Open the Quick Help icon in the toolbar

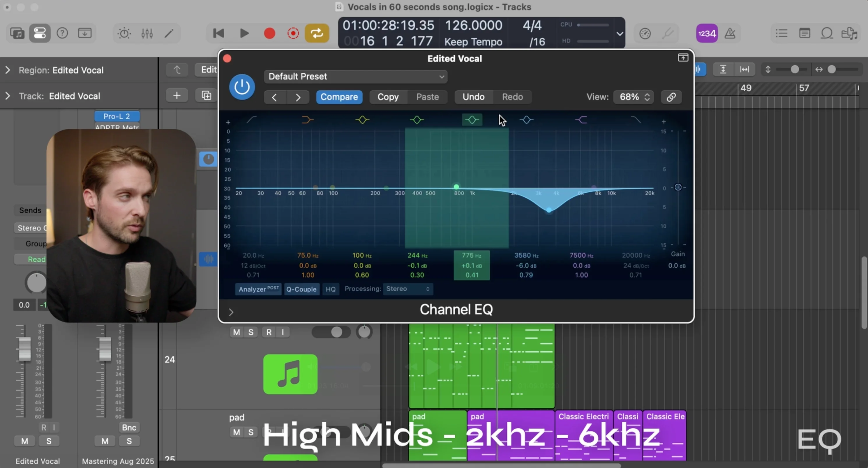62,33
